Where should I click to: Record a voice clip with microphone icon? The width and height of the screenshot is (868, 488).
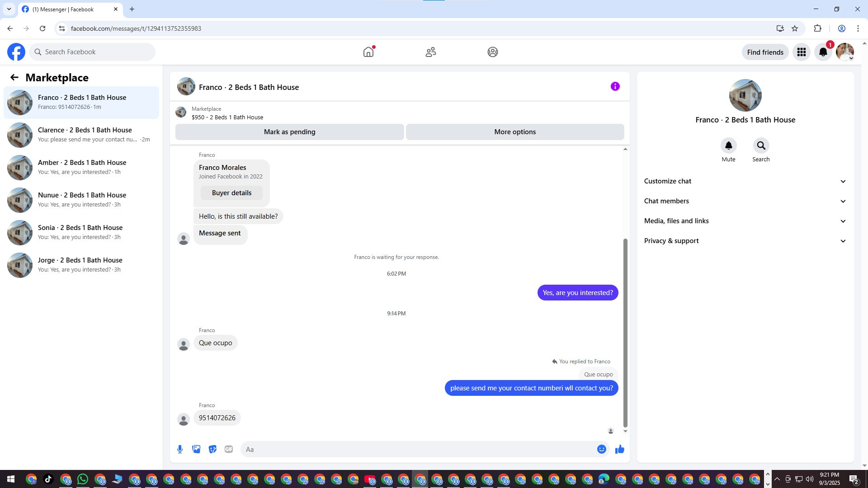[x=180, y=449]
